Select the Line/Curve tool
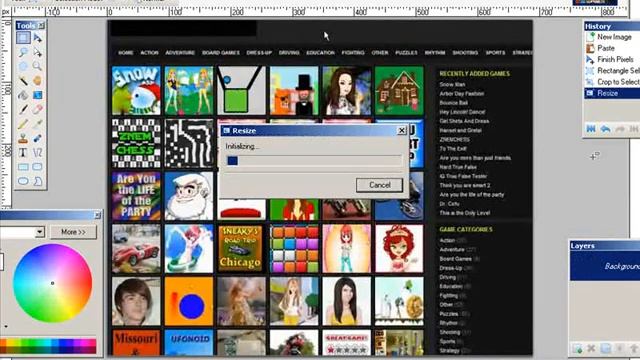This screenshot has width=640, height=360. click(x=38, y=153)
